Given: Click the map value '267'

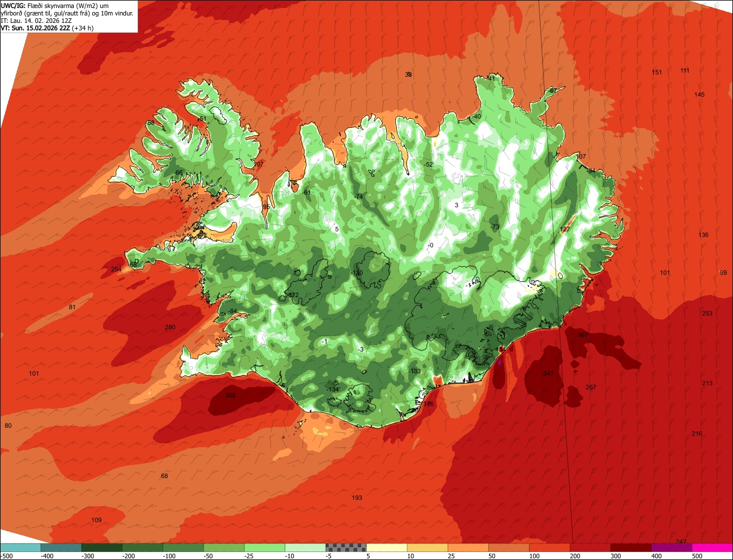Looking at the screenshot, I should click(591, 387).
